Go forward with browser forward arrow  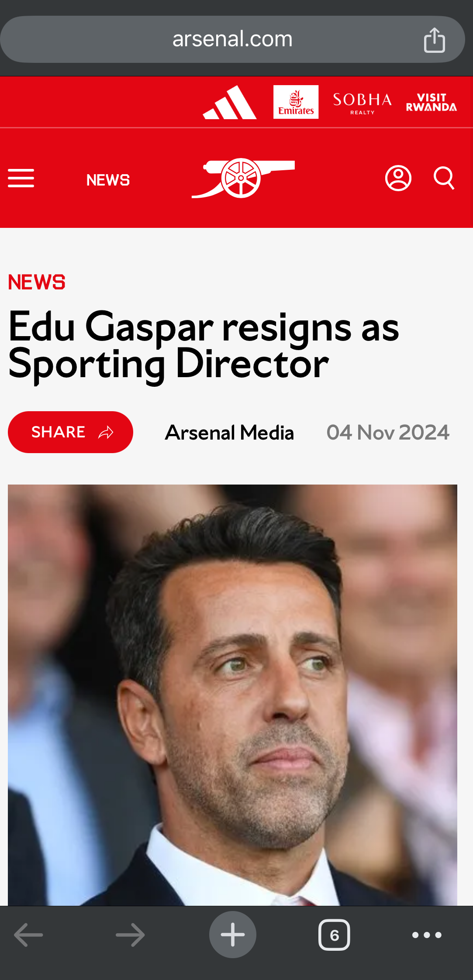point(130,935)
